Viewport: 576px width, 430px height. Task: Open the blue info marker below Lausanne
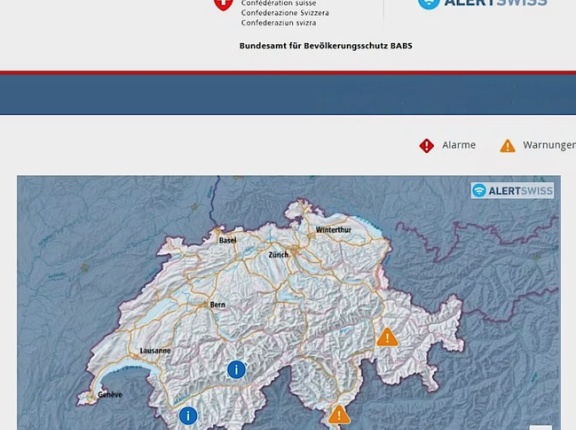[188, 416]
